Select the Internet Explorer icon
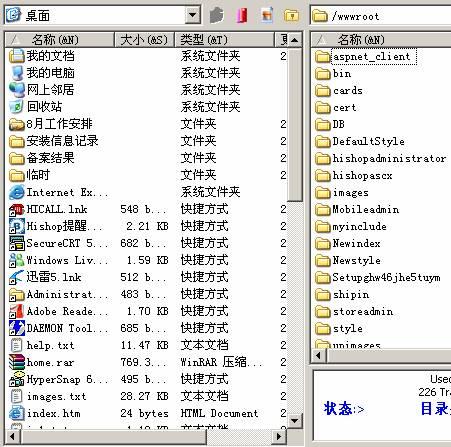 pyautogui.click(x=16, y=192)
